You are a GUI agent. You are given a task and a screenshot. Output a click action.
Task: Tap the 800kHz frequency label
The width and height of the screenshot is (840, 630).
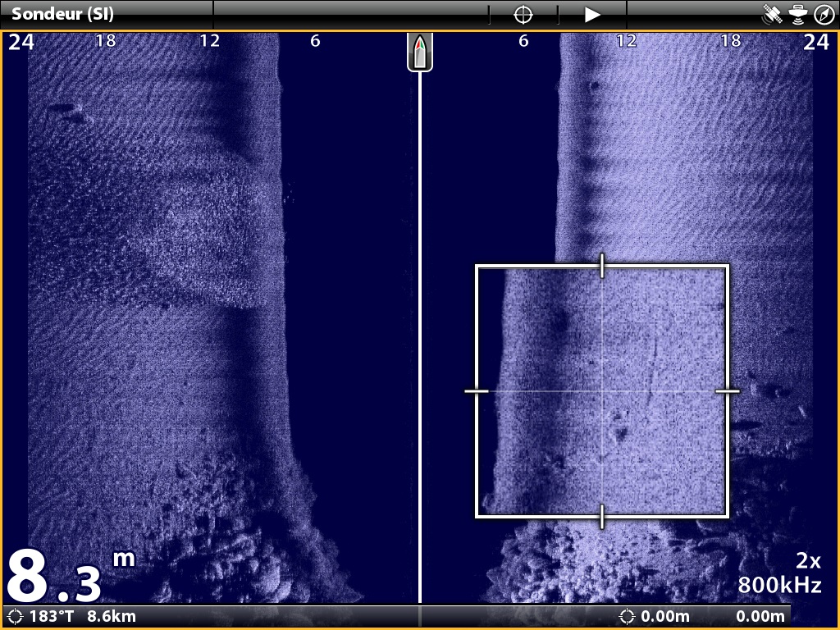click(x=778, y=585)
